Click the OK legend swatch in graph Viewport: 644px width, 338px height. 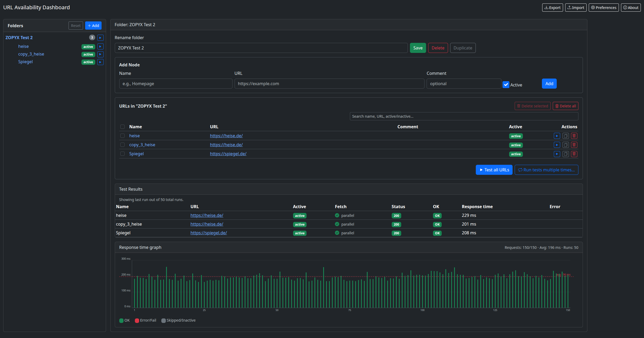point(121,321)
